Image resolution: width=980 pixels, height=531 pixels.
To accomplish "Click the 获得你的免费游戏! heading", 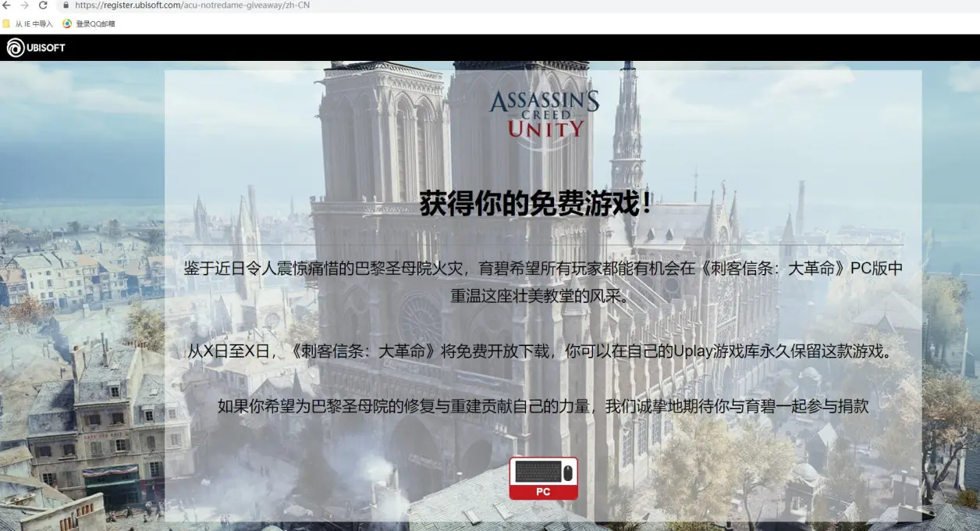I will click(x=537, y=205).
